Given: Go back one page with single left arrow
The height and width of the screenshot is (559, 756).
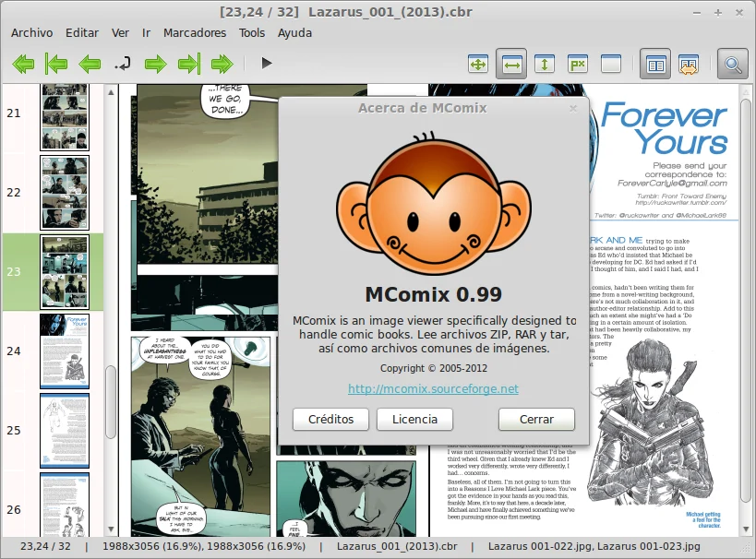Looking at the screenshot, I should click(x=90, y=64).
